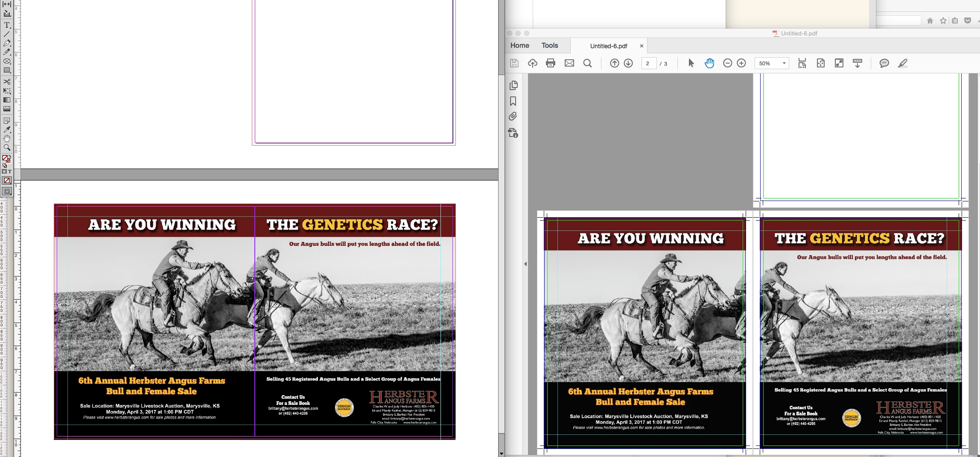Select the Pencil tool in InDesign
This screenshot has height=457, width=980.
pyautogui.click(x=7, y=52)
